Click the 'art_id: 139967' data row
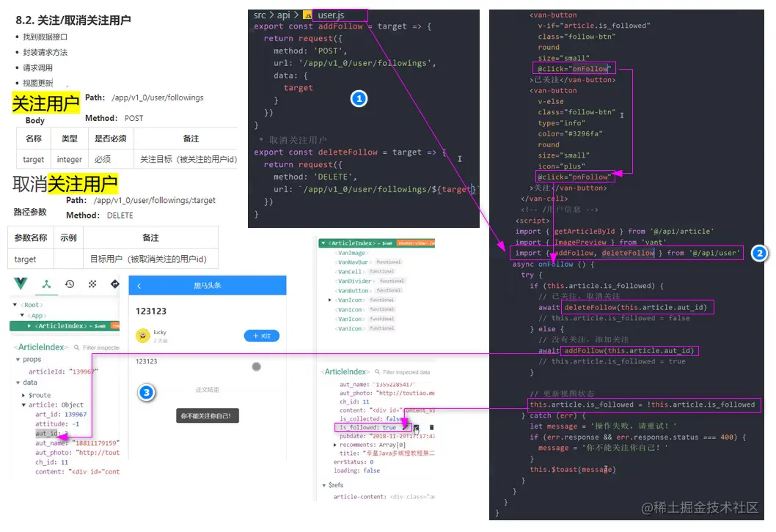The height and width of the screenshot is (532, 776). [60, 414]
